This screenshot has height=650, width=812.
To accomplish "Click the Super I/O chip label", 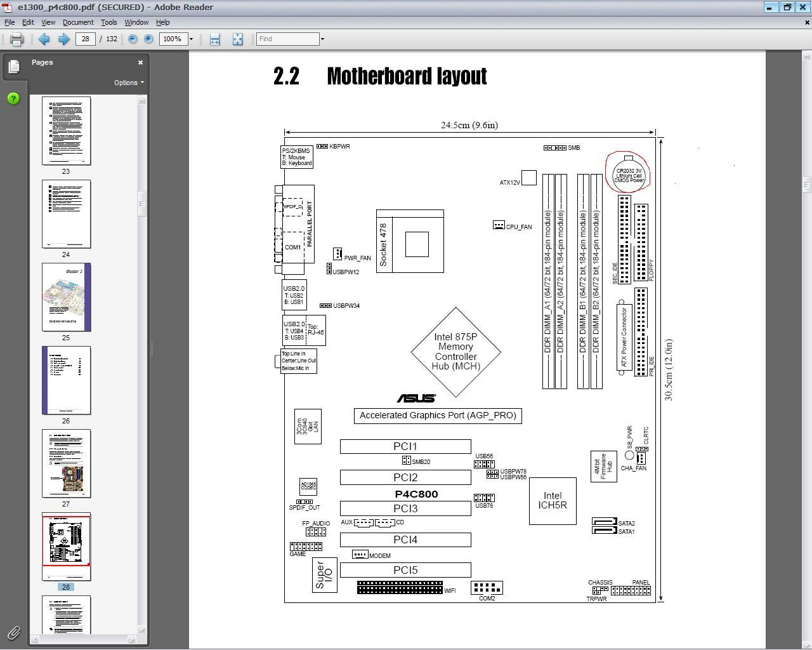I will (324, 575).
